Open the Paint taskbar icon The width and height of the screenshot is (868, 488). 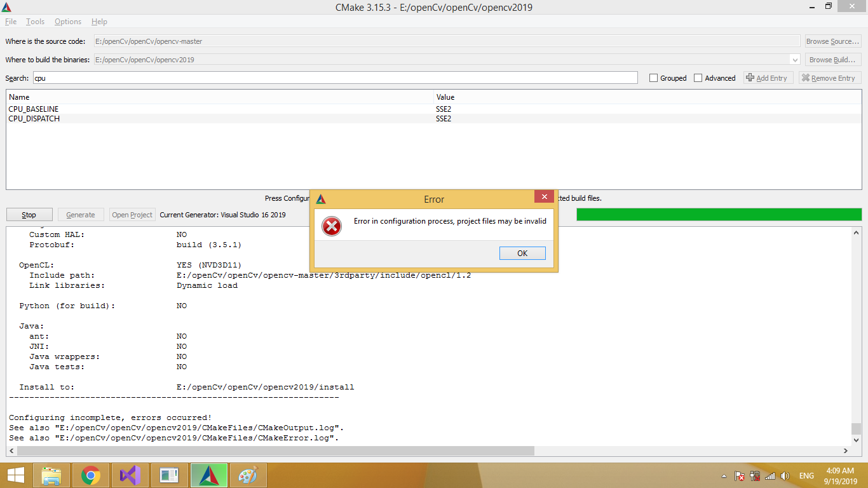[x=248, y=475]
